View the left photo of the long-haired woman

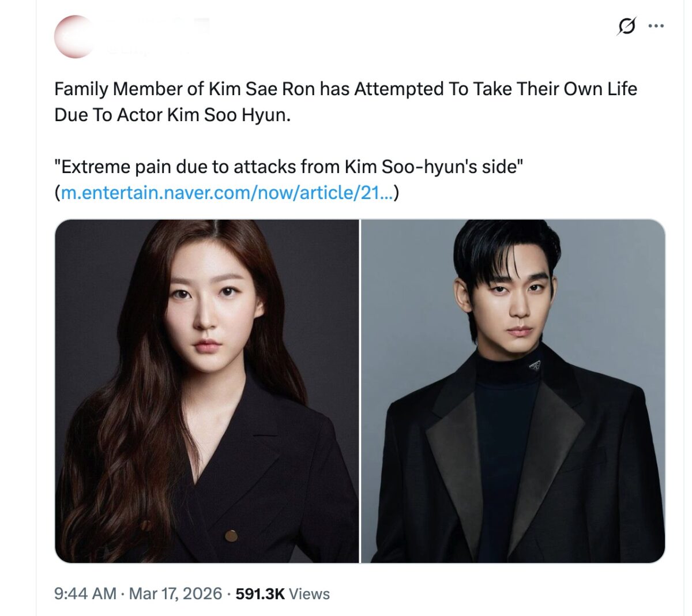click(206, 391)
